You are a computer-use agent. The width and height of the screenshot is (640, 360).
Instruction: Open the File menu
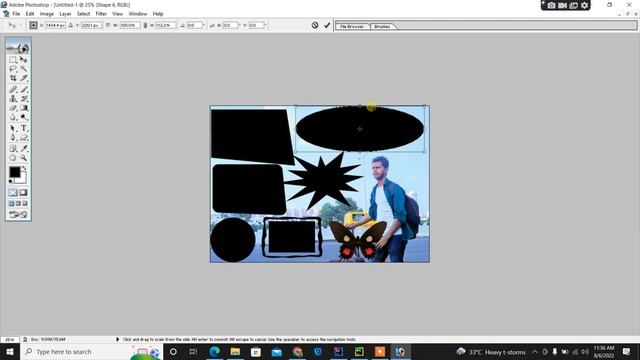(x=16, y=14)
